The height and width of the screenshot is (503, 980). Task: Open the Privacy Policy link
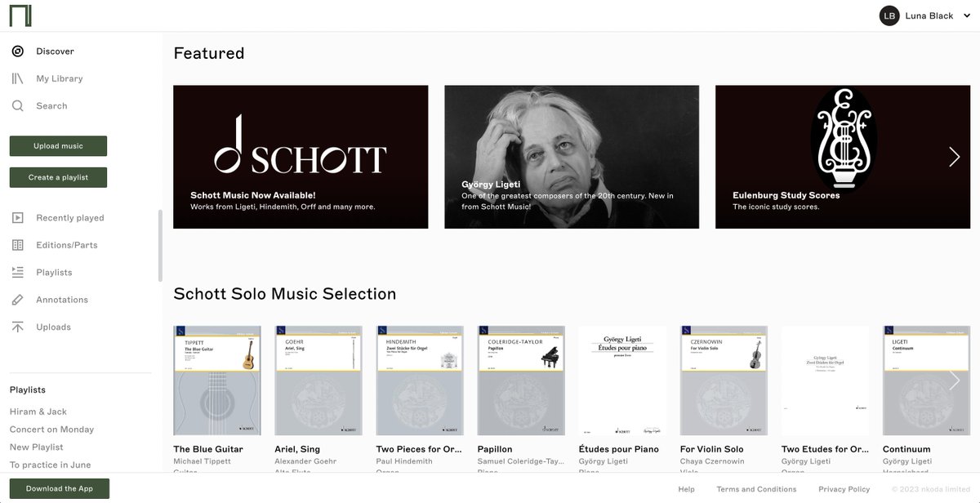point(844,489)
